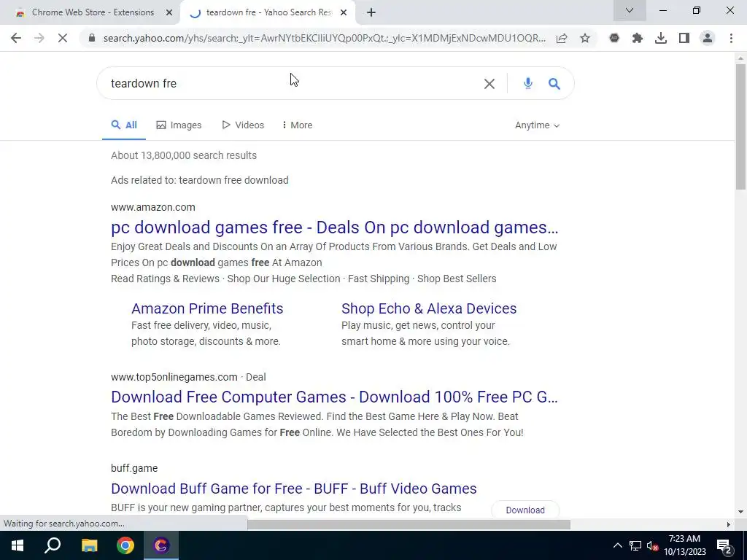
Task: Open Google Chrome from the taskbar
Action: (125, 545)
